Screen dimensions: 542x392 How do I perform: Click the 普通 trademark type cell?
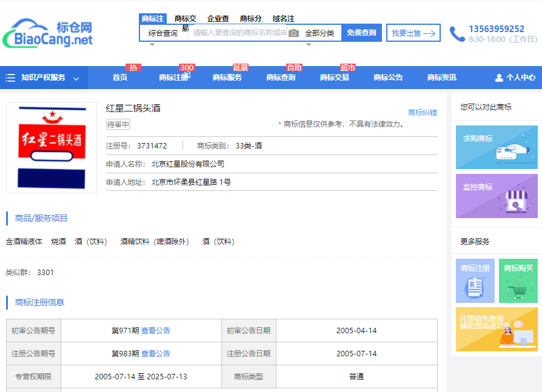coord(356,376)
